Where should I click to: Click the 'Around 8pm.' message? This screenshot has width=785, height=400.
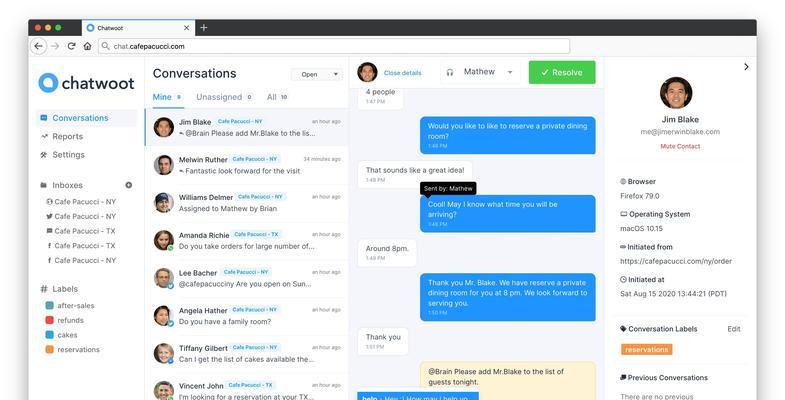click(x=387, y=252)
